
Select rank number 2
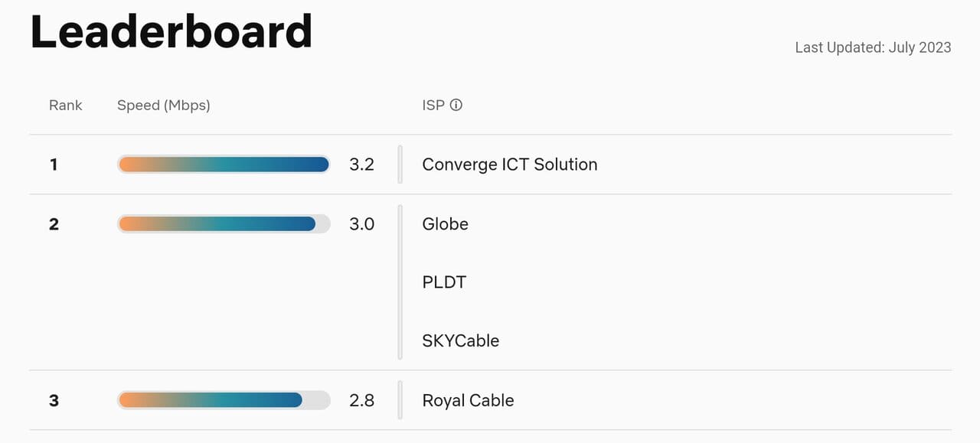click(x=54, y=223)
